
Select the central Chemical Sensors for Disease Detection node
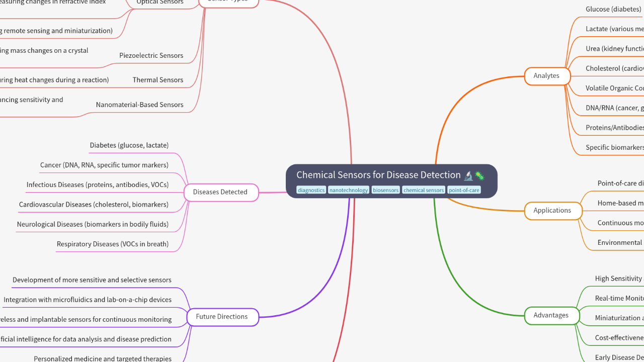[x=391, y=181]
